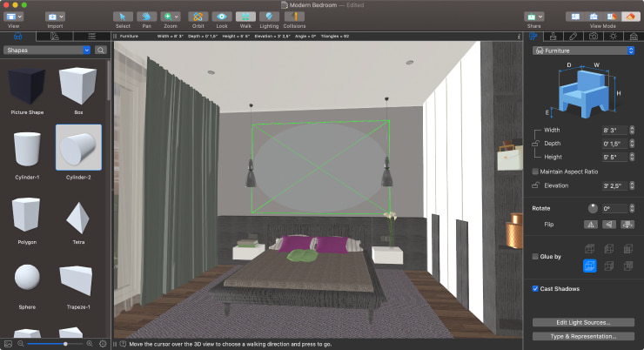
Task: Open the Object Properties inspector tab
Action: [533, 37]
